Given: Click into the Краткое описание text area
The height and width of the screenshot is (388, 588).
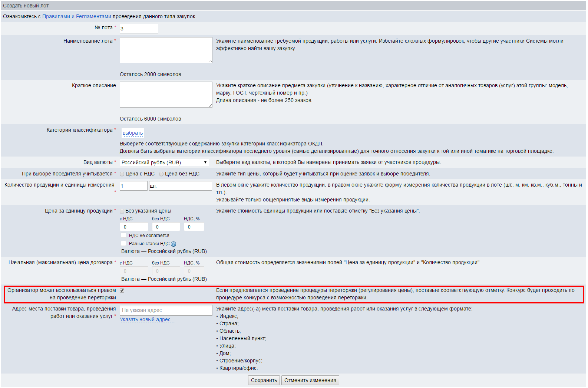Looking at the screenshot, I should (x=166, y=95).
